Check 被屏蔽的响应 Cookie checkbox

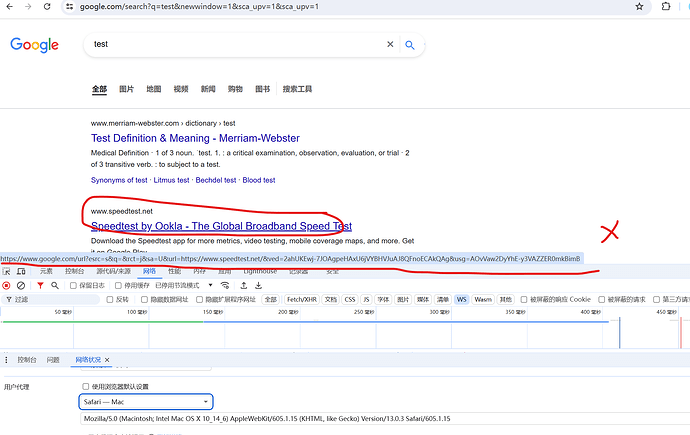[x=524, y=300]
